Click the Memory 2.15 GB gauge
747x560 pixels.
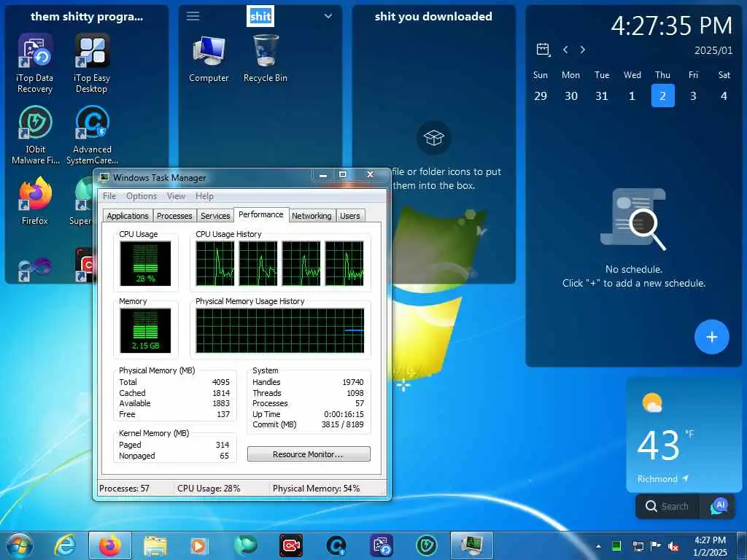pyautogui.click(x=145, y=330)
